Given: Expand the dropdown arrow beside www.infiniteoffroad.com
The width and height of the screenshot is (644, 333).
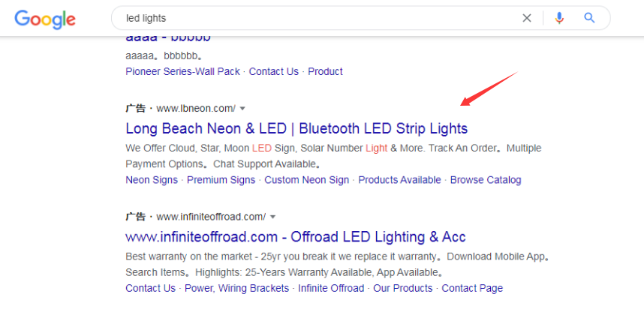Looking at the screenshot, I should point(272,217).
